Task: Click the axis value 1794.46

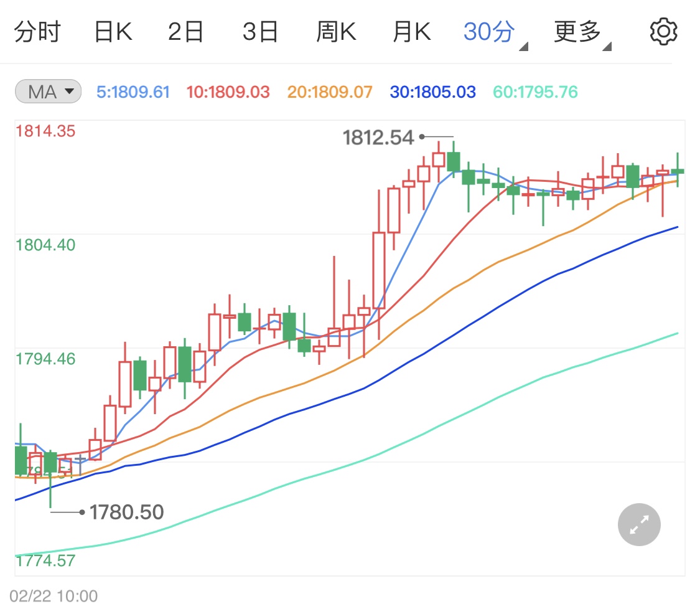Action: [45, 359]
